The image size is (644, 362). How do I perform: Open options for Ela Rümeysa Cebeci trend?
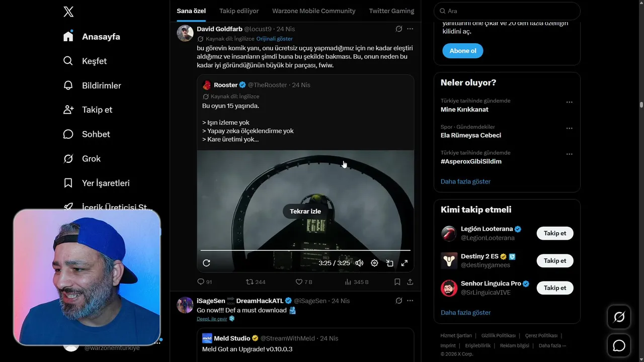coord(569,128)
